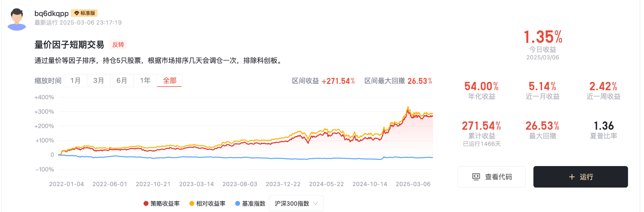This screenshot has width=644, height=212.
Task: Open the 查看代码 button
Action: pyautogui.click(x=491, y=177)
